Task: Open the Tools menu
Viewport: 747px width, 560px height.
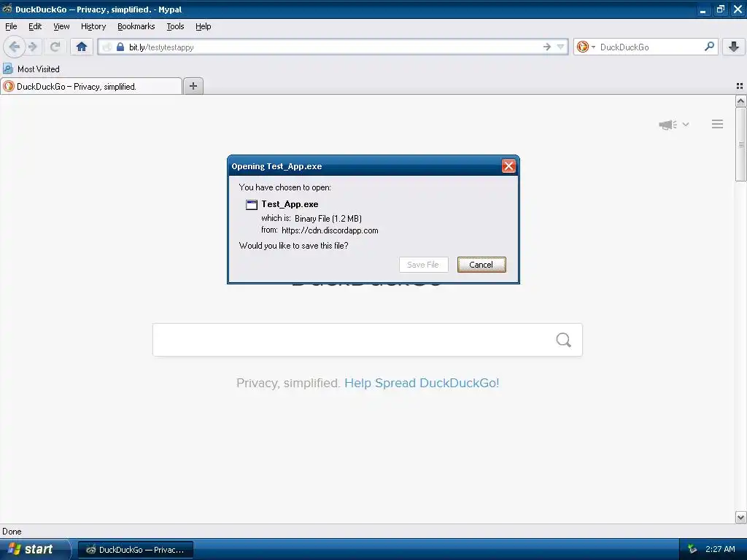Action: [x=175, y=26]
